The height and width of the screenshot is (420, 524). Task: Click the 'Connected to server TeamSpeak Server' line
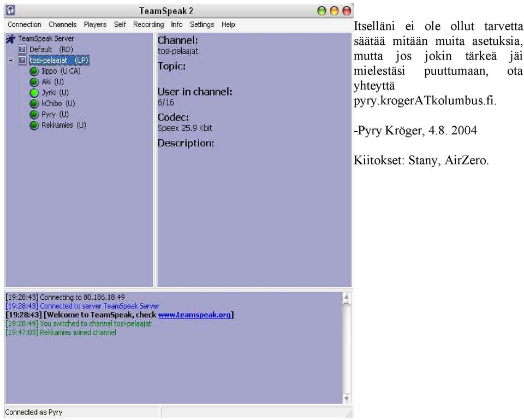pos(82,306)
